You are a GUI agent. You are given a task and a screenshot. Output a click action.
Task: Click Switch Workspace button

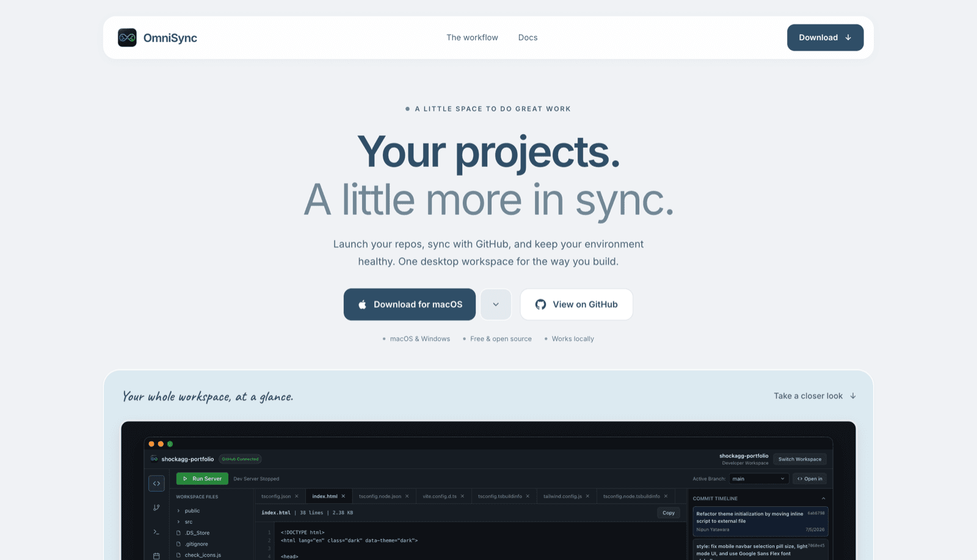(x=800, y=459)
